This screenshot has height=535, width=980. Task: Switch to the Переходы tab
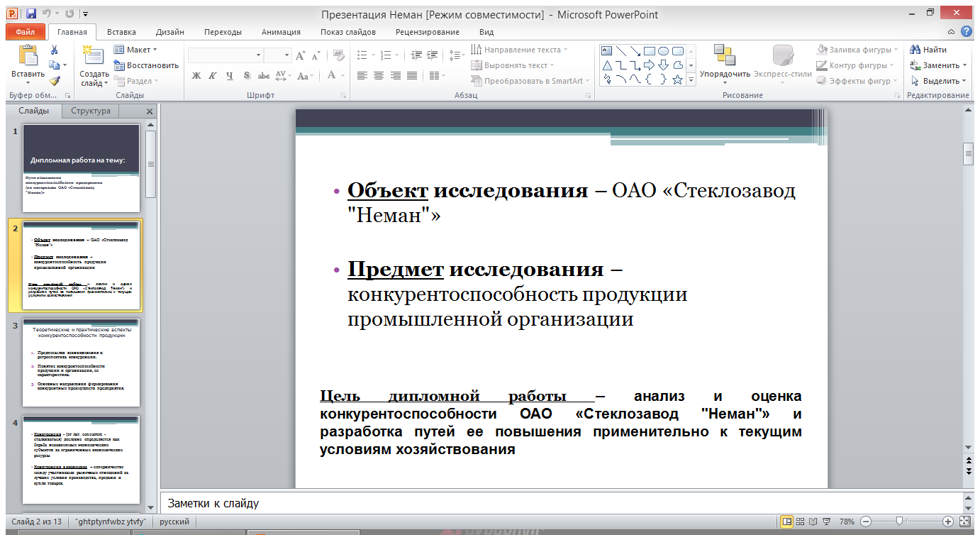[223, 32]
